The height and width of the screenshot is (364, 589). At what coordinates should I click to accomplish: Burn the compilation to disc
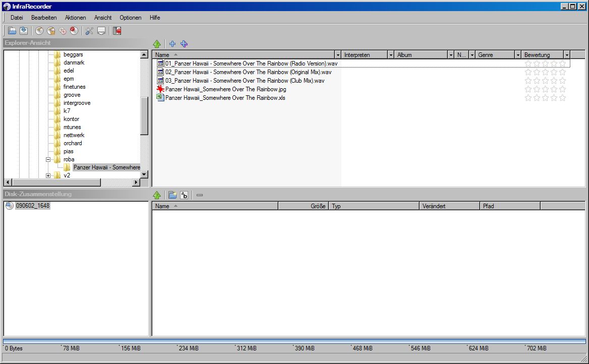(39, 31)
